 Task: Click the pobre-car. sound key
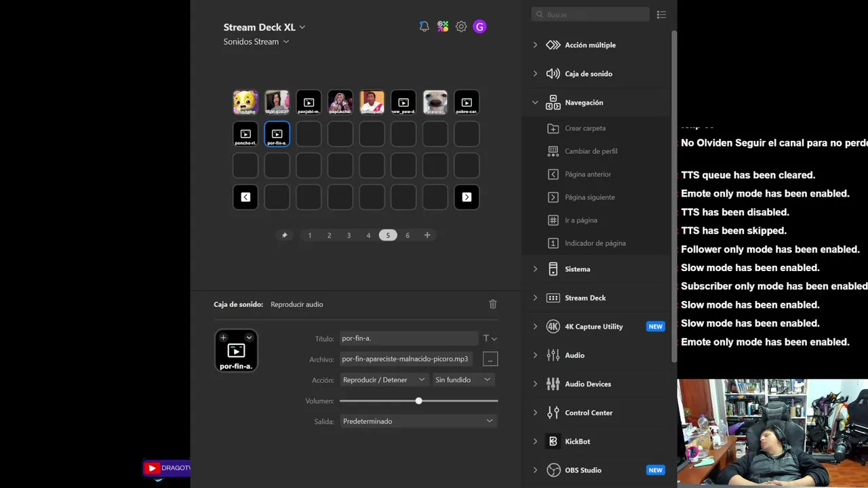(467, 102)
